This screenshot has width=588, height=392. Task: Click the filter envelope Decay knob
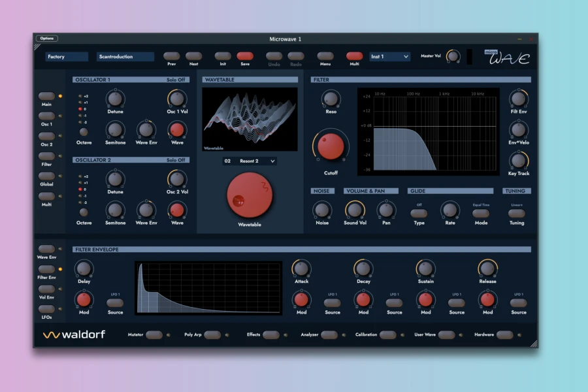(x=363, y=269)
